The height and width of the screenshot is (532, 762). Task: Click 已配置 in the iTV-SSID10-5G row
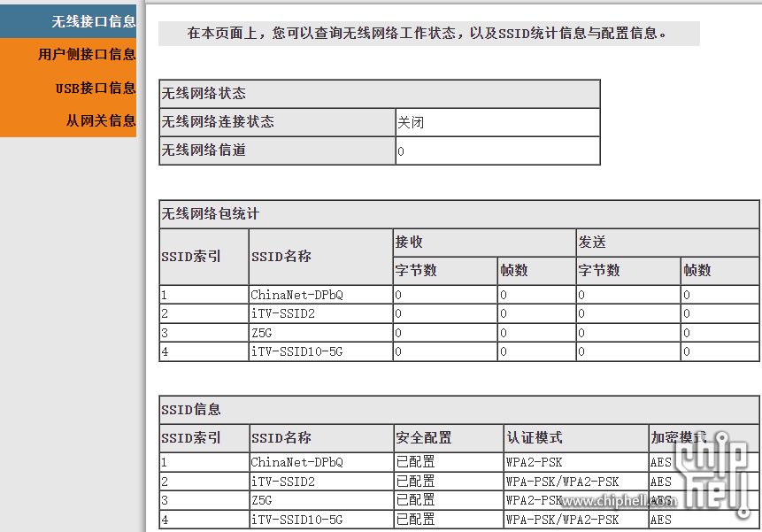click(x=415, y=520)
